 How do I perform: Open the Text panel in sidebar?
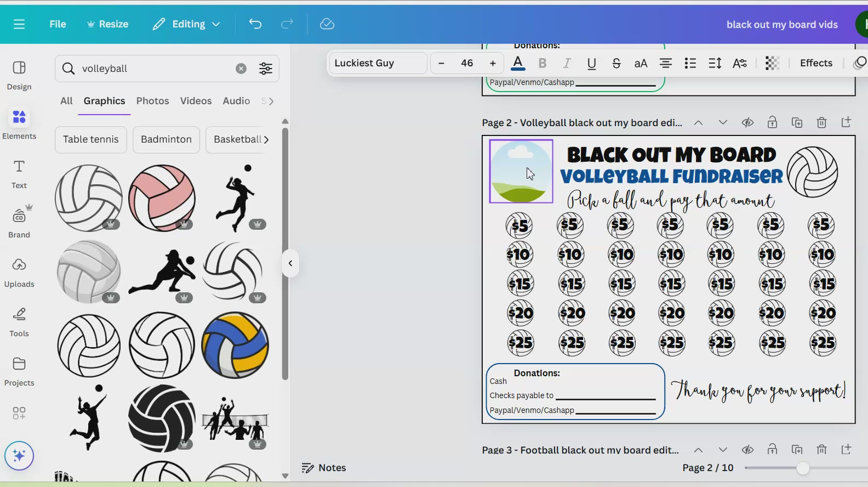point(19,174)
